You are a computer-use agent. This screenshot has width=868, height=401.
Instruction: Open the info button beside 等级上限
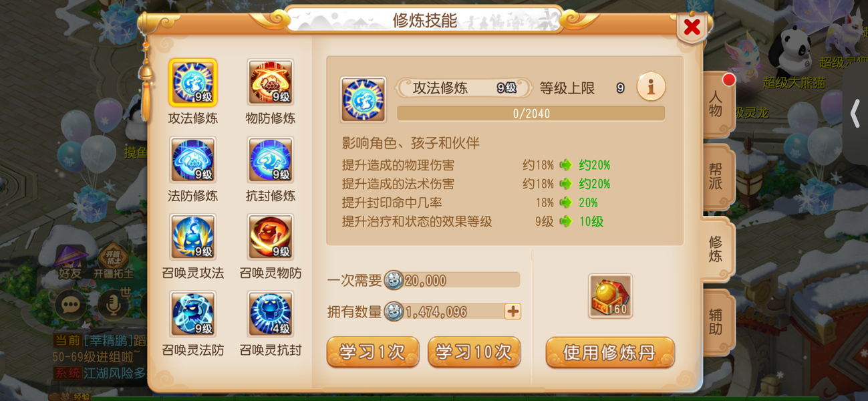coord(651,87)
